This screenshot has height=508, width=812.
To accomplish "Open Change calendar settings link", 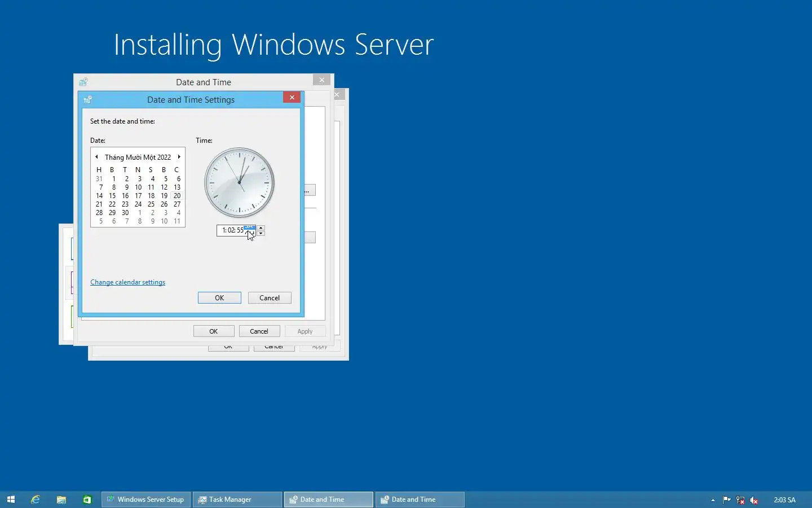I will 127,282.
